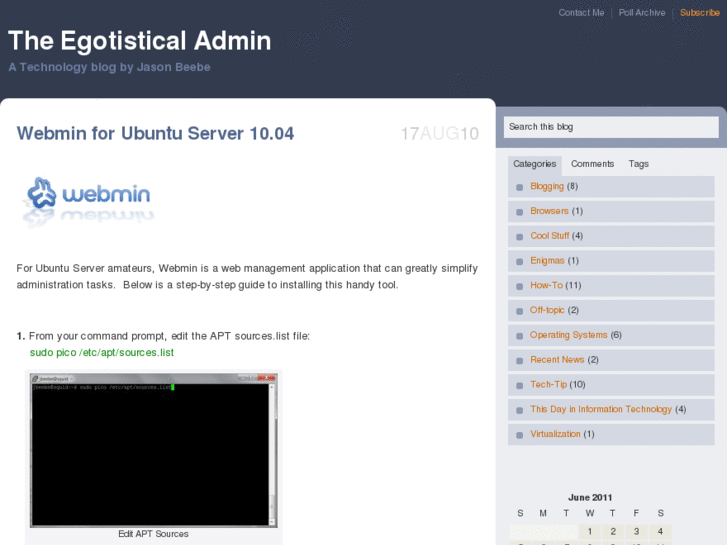
Task: Click the bullet icon beside Tech-Tip
Action: [x=519, y=385]
